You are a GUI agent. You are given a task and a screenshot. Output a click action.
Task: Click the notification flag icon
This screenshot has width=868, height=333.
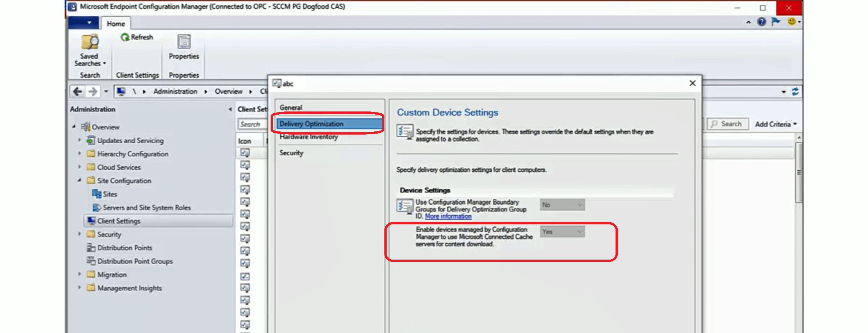tap(776, 22)
